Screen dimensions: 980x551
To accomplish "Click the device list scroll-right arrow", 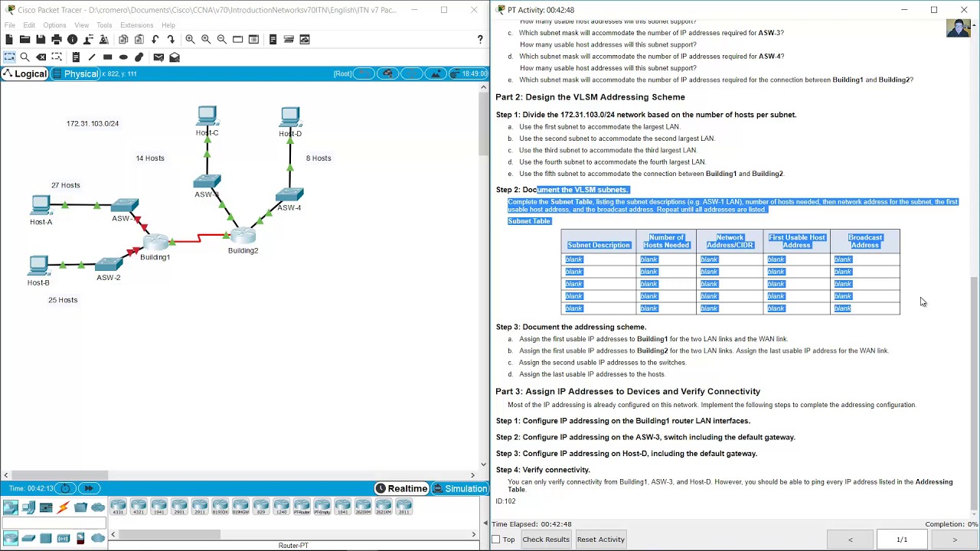I will pos(473,534).
